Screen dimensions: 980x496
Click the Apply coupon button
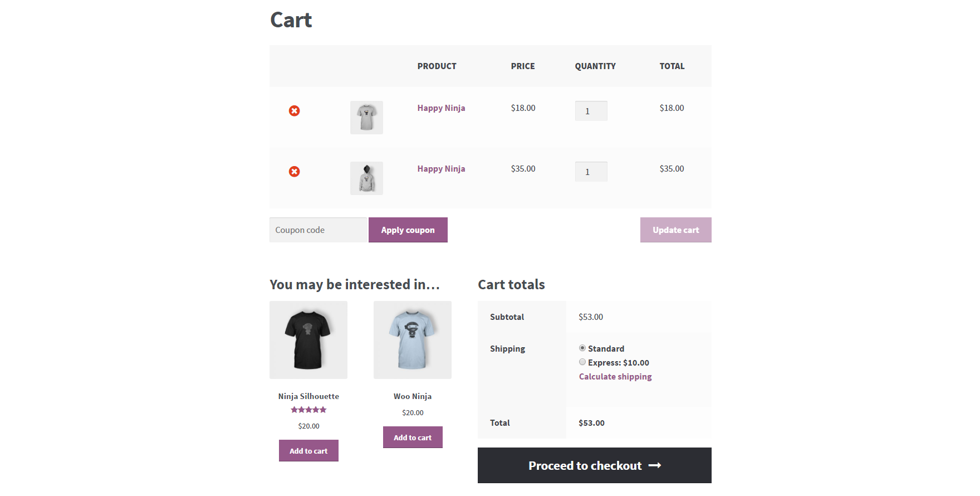(x=408, y=230)
